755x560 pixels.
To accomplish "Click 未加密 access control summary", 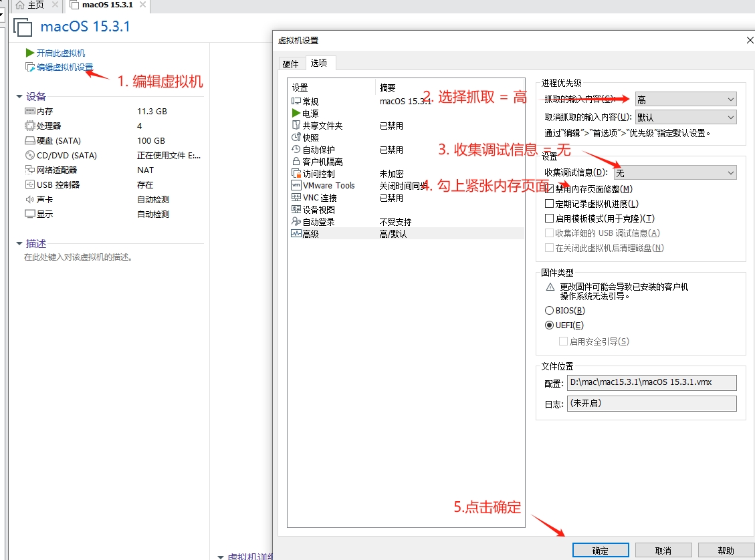I will [391, 174].
